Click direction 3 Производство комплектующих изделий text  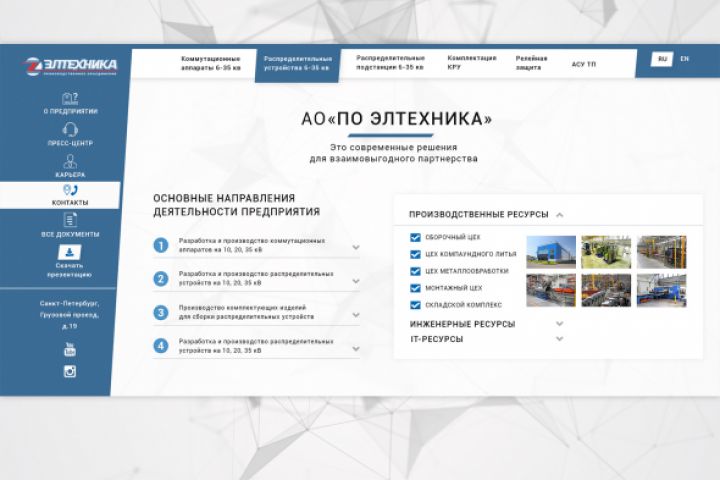point(247,312)
